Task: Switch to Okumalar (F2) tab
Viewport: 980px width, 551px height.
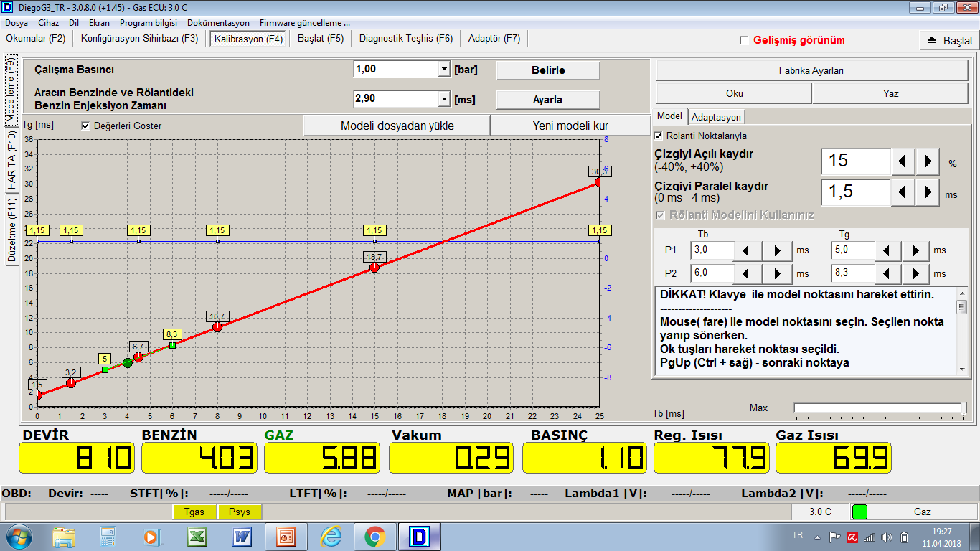Action: (x=36, y=39)
